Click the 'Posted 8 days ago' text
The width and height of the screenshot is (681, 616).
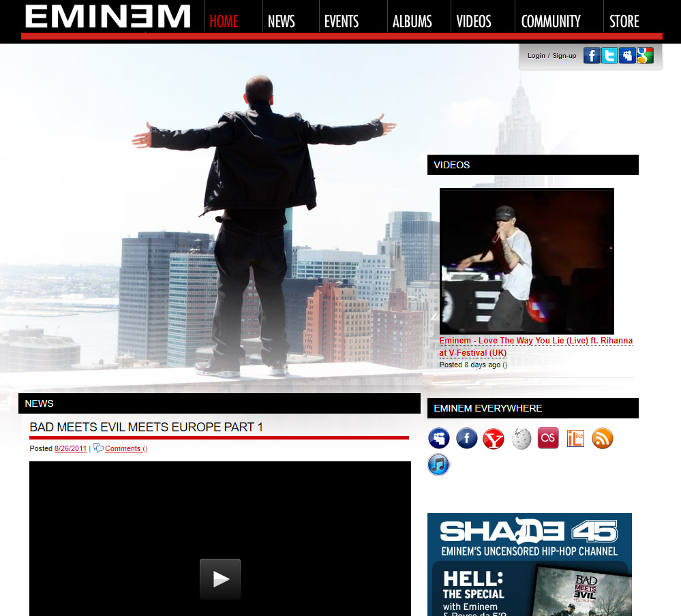pos(469,365)
